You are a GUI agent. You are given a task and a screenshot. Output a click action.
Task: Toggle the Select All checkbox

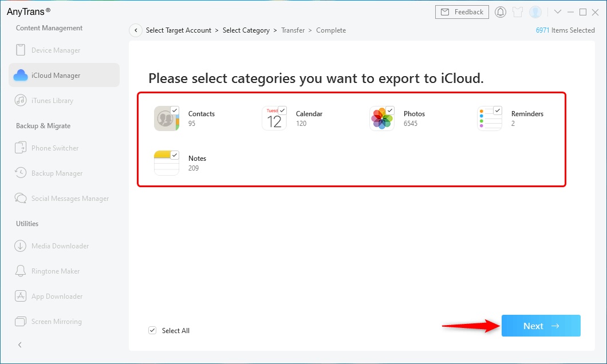pyautogui.click(x=152, y=330)
